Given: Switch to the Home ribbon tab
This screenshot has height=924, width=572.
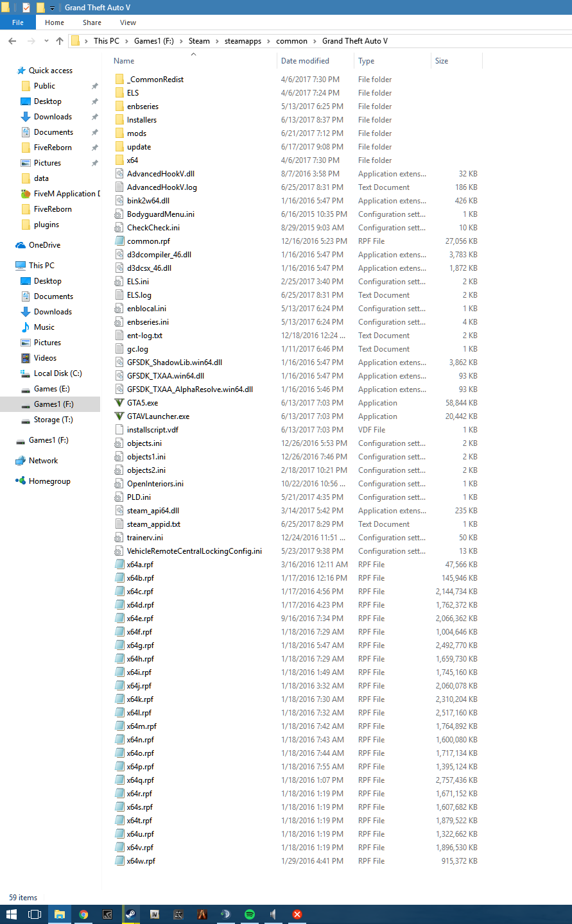Looking at the screenshot, I should pos(55,22).
